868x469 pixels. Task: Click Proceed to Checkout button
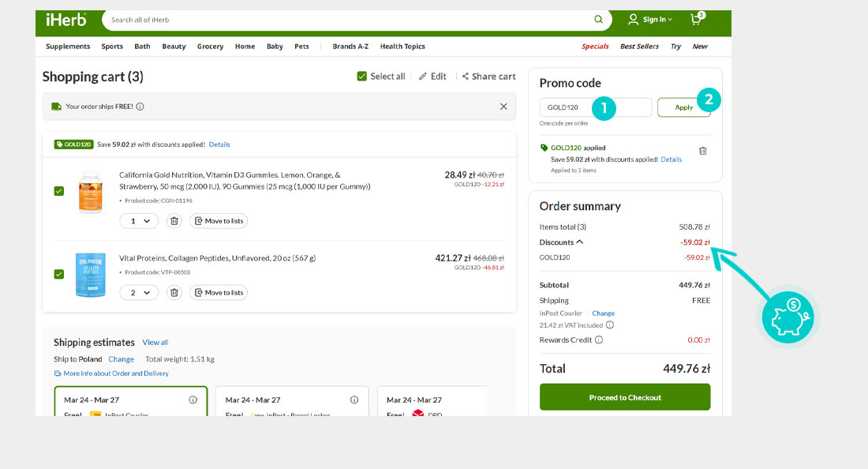pyautogui.click(x=625, y=398)
